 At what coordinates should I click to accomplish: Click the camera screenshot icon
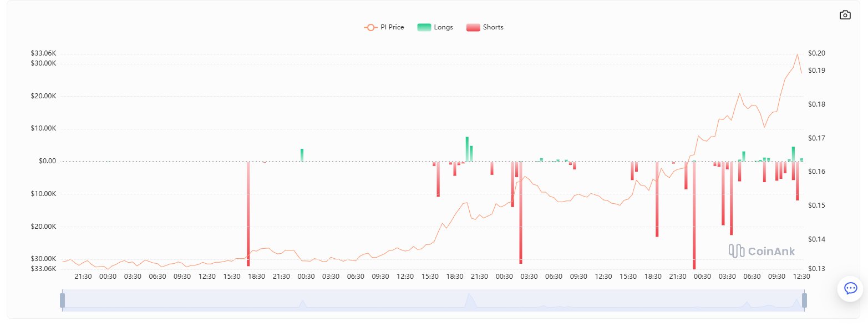[845, 15]
